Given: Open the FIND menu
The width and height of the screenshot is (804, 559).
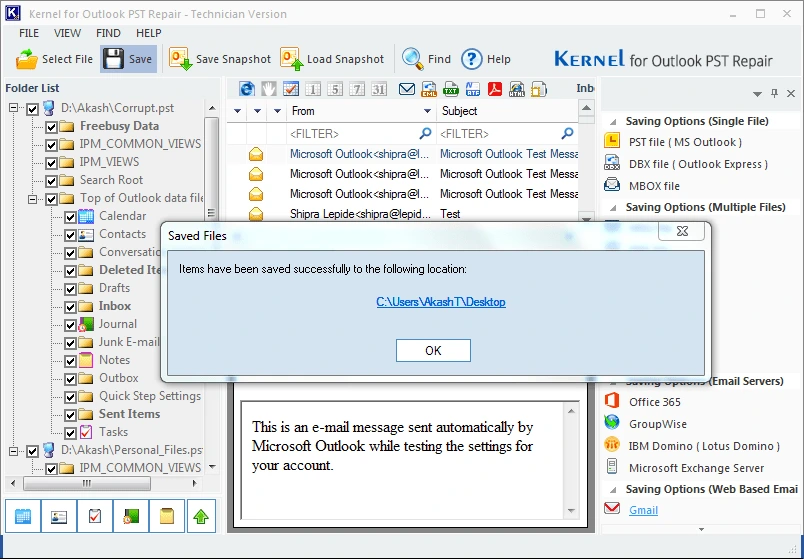Looking at the screenshot, I should [108, 33].
